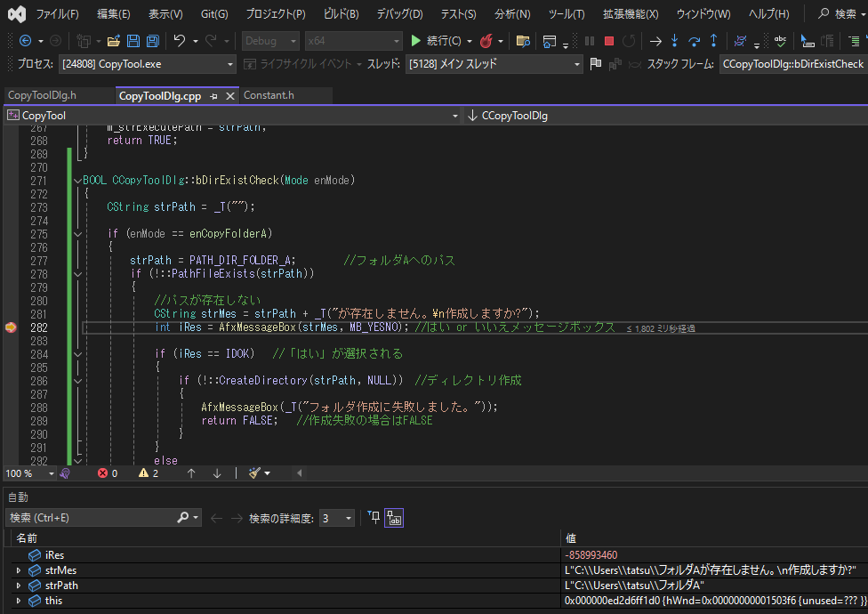Click the Step Into arrow icon

(674, 41)
